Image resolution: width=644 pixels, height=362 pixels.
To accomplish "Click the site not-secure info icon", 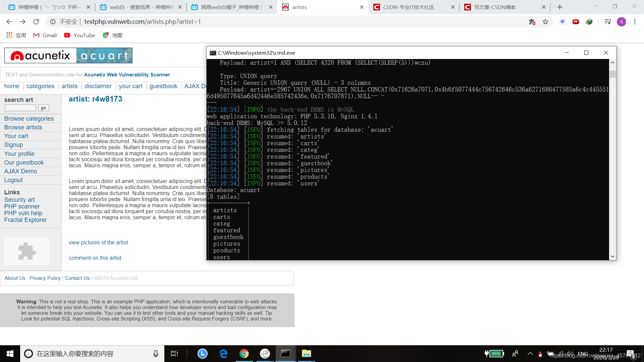I will pyautogui.click(x=53, y=22).
